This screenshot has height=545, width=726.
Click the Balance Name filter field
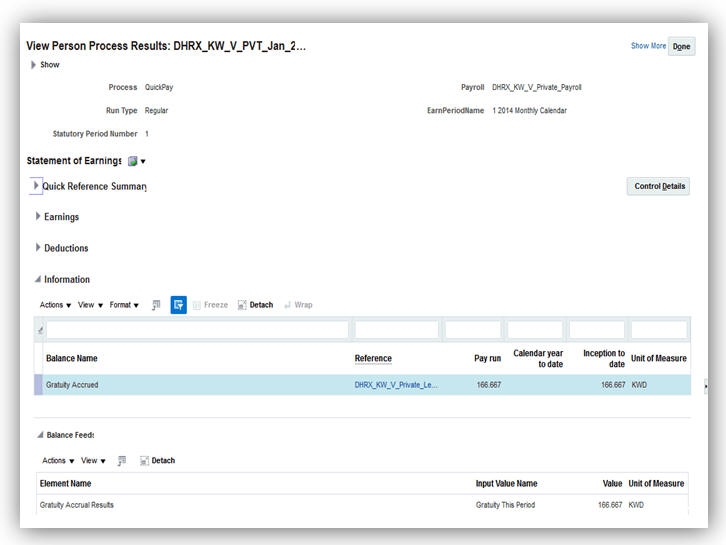[197, 330]
